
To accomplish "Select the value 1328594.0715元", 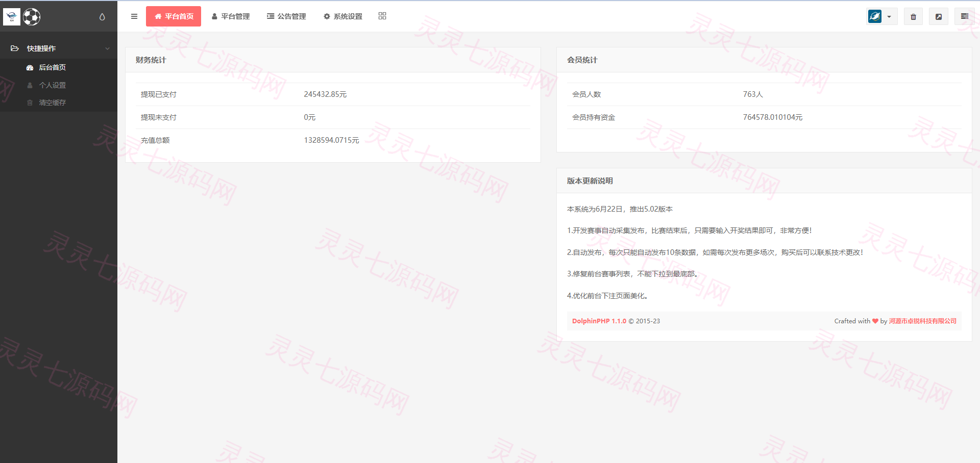I will tap(332, 140).
